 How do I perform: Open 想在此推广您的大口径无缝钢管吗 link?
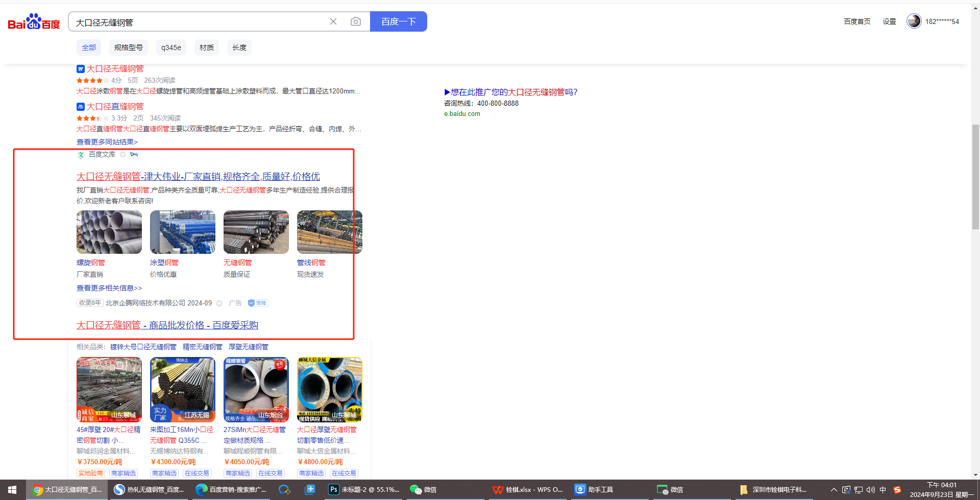pos(511,92)
